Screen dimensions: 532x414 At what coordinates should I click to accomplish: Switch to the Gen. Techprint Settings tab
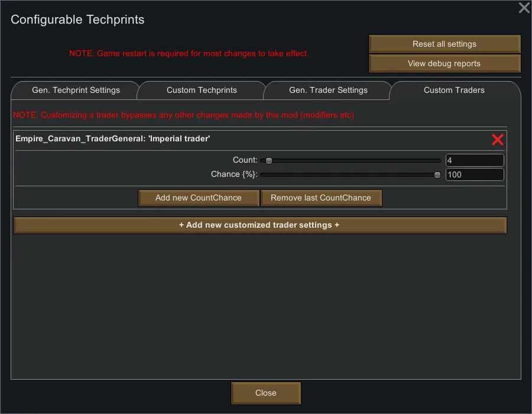[x=76, y=90]
